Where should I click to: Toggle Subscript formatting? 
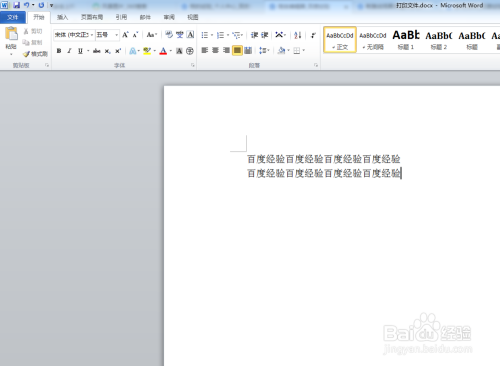[107, 51]
